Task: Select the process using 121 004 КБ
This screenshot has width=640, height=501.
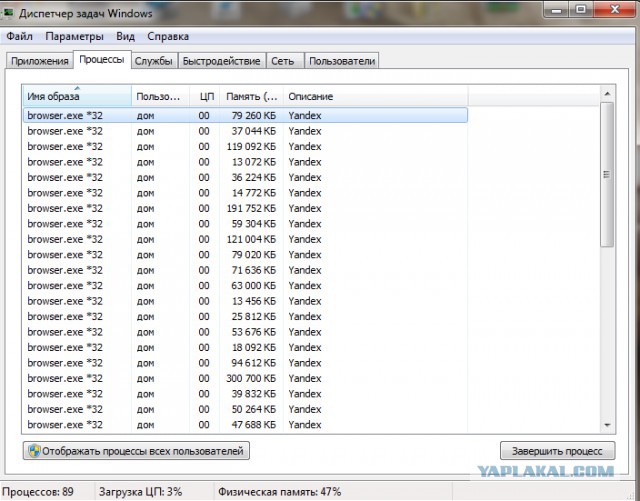Action: click(245, 239)
